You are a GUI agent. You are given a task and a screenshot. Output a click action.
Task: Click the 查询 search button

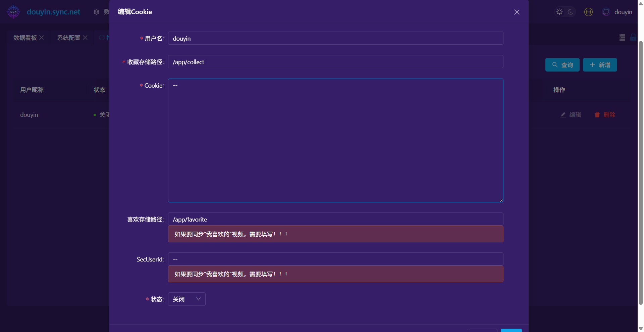point(562,65)
